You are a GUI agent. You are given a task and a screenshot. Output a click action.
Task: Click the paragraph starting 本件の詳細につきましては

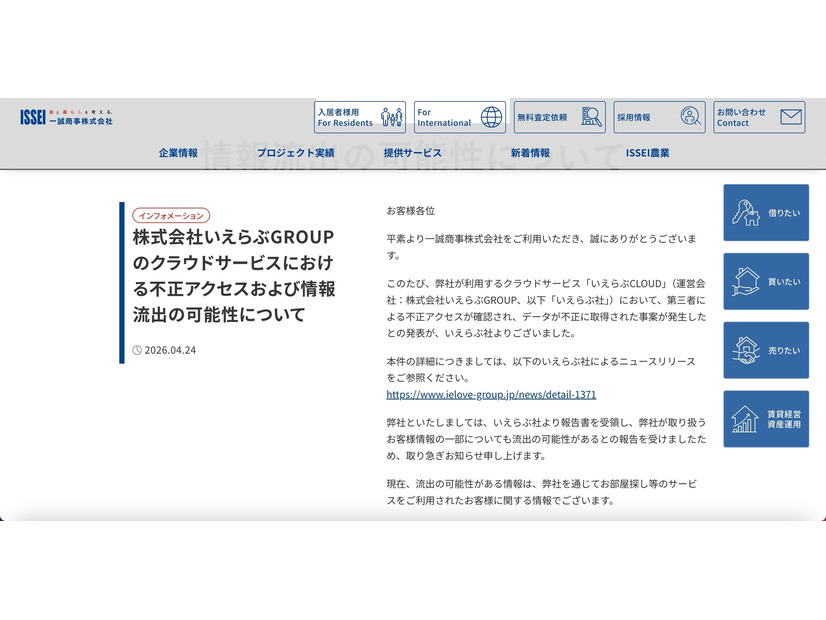point(541,369)
